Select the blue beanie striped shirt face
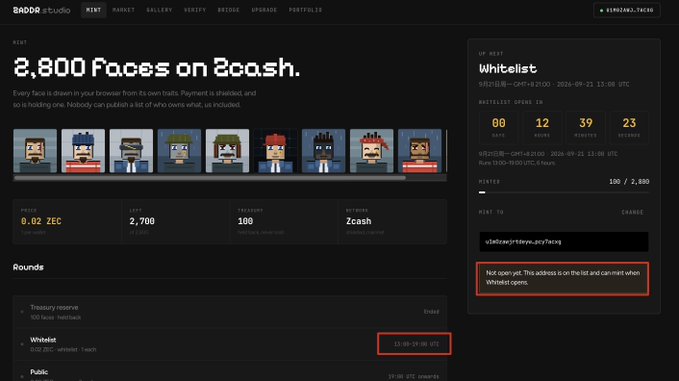 (83, 151)
